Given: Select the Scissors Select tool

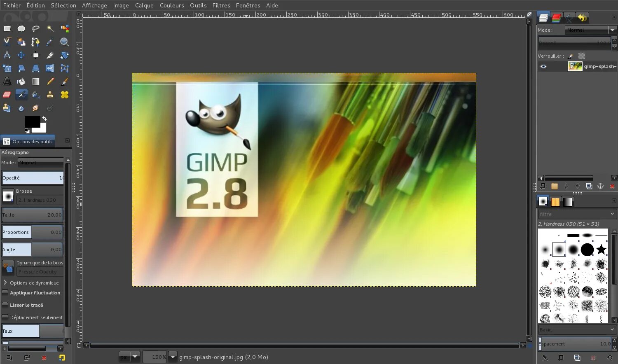Looking at the screenshot, I should coord(7,42).
